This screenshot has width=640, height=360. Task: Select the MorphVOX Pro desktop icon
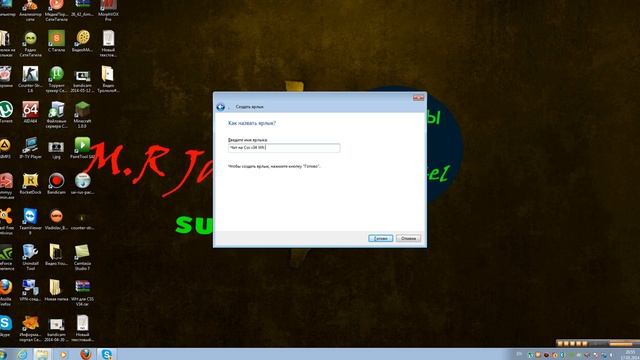108,10
